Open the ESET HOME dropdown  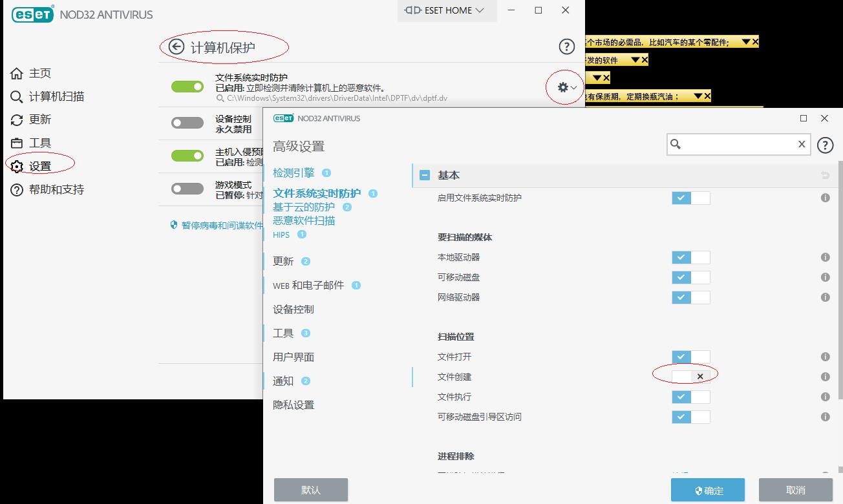coord(447,10)
